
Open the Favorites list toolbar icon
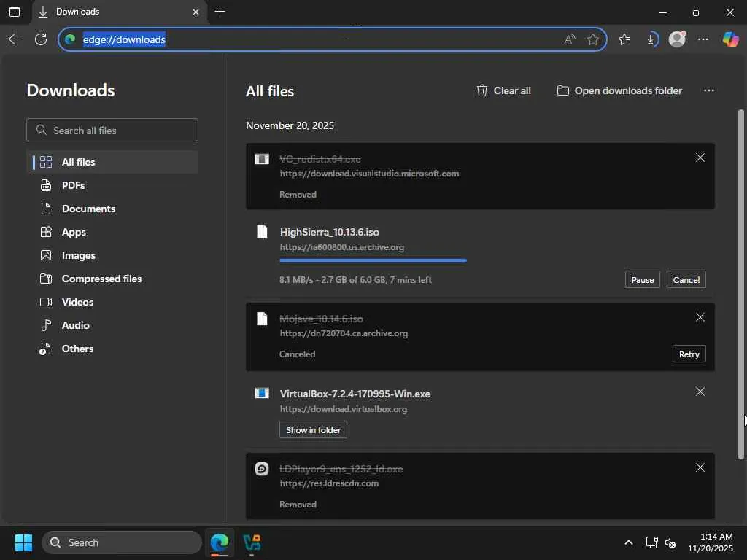tap(624, 39)
